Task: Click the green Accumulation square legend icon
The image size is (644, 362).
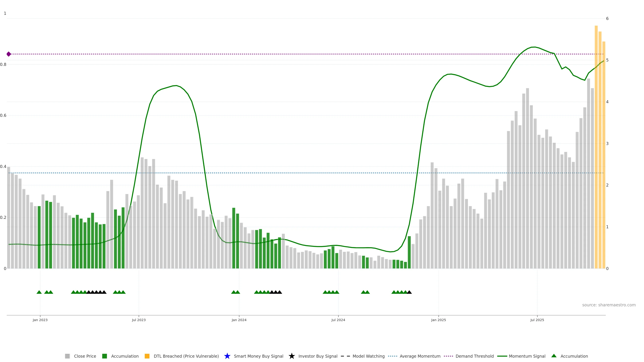Action: [104, 356]
